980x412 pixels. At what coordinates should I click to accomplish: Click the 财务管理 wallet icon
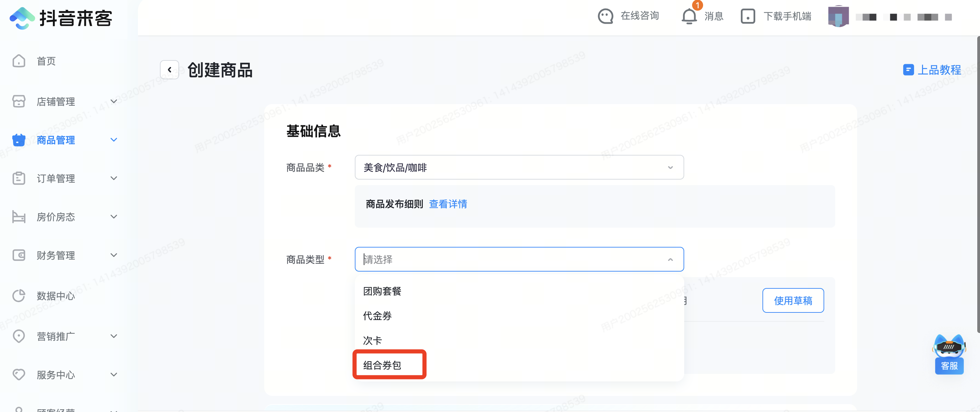19,255
